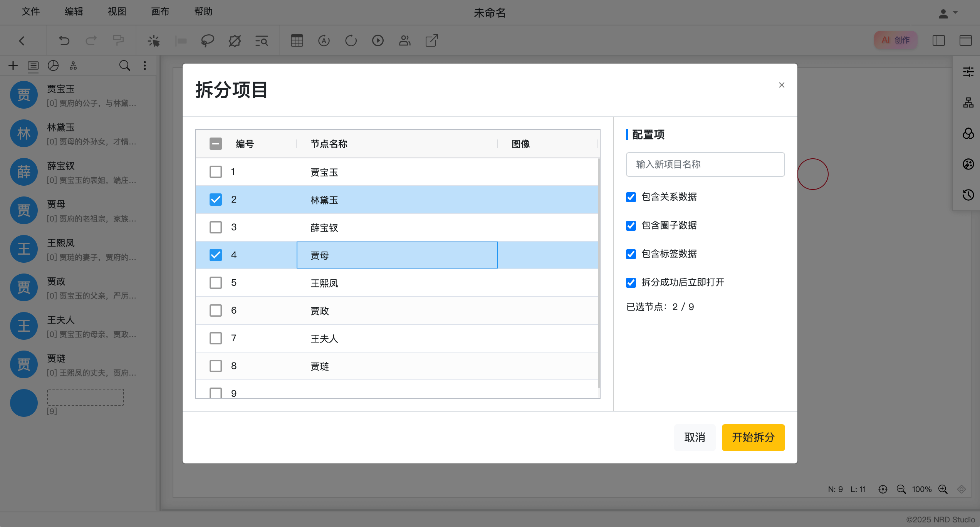Click the 100% zoom level text
The height and width of the screenshot is (527, 980).
click(x=922, y=489)
